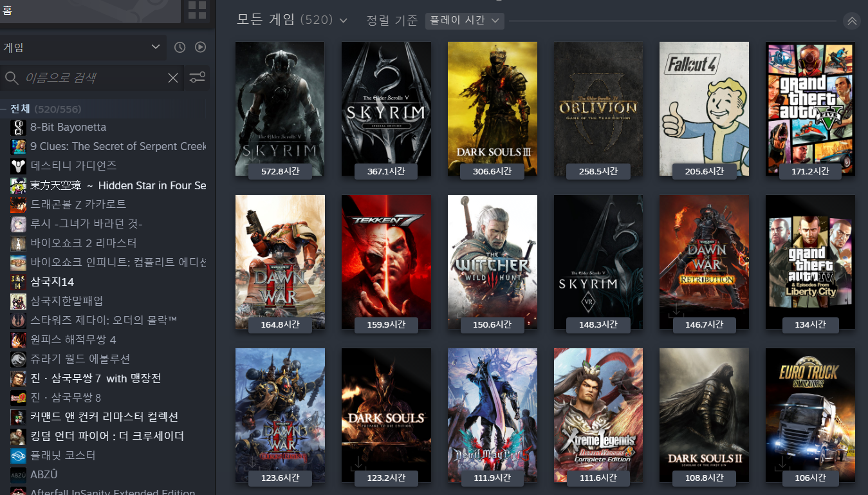Image resolution: width=868 pixels, height=495 pixels.
Task: Click the Planet Coaster icon in list
Action: point(18,456)
